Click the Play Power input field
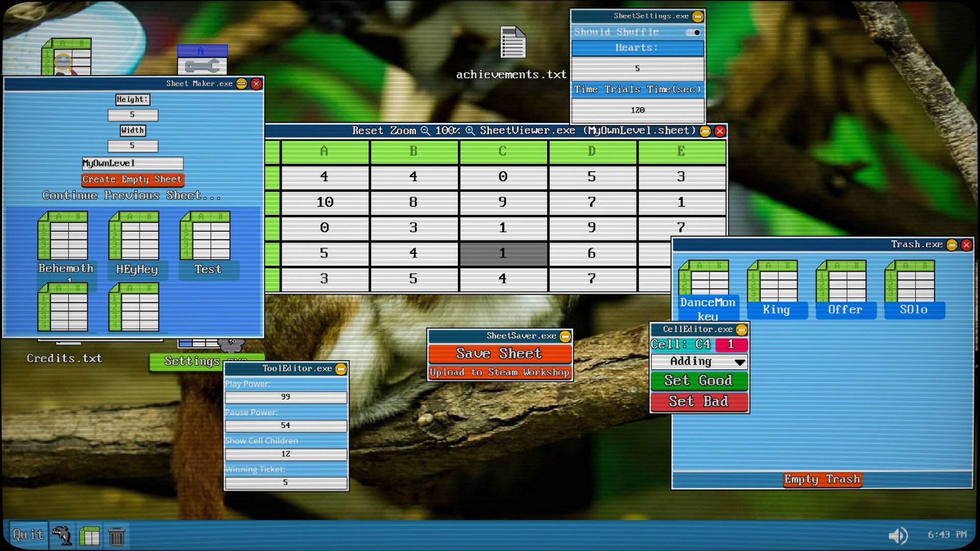The width and height of the screenshot is (980, 551). [x=285, y=397]
